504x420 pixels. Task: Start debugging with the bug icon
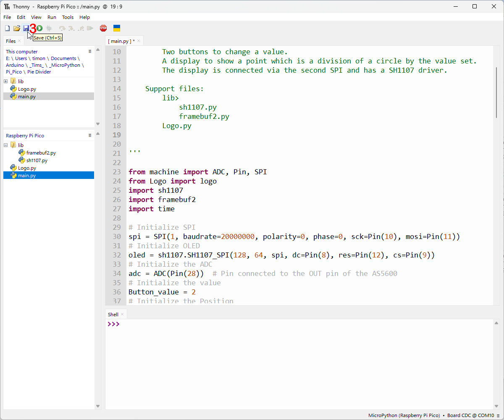pyautogui.click(x=49, y=28)
